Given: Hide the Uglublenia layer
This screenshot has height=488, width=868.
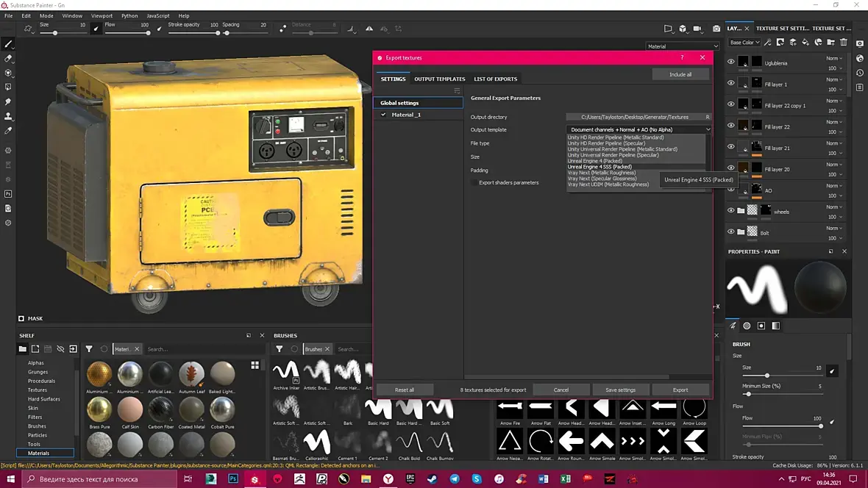Looking at the screenshot, I should (x=730, y=62).
